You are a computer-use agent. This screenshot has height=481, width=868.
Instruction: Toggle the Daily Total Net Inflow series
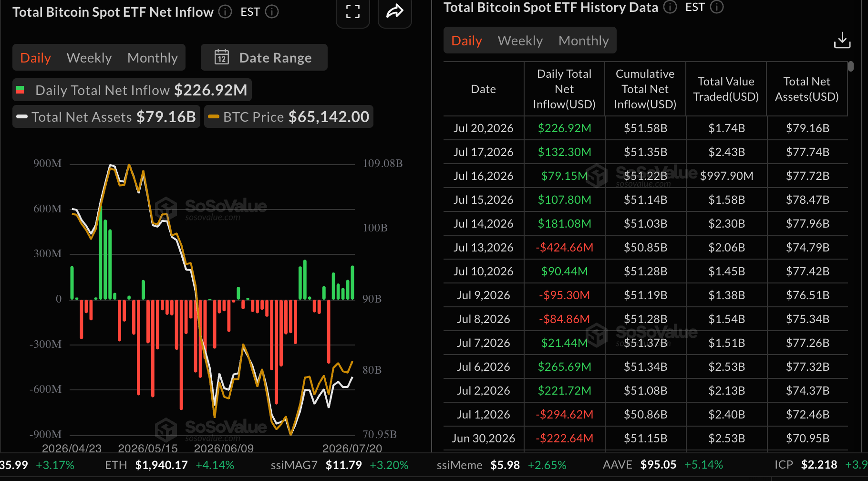click(132, 90)
